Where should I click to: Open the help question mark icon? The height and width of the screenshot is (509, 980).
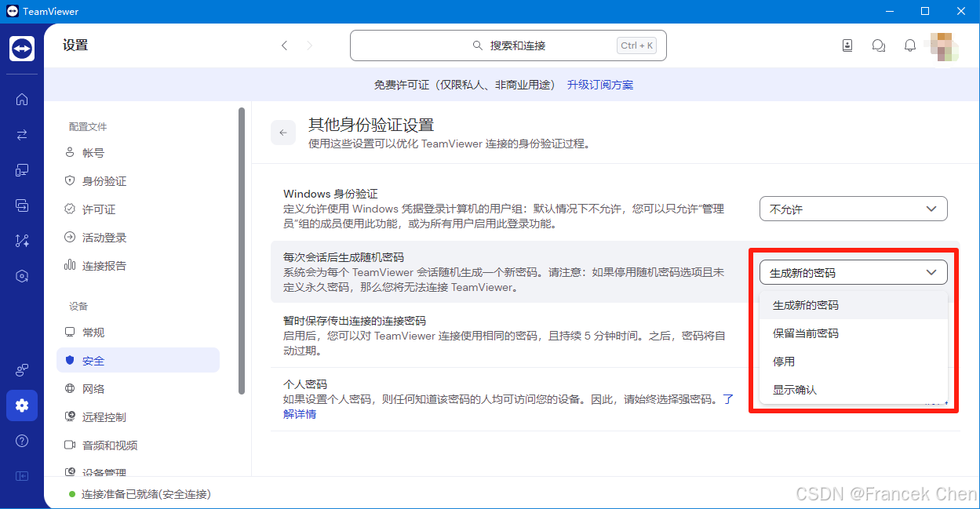click(22, 441)
